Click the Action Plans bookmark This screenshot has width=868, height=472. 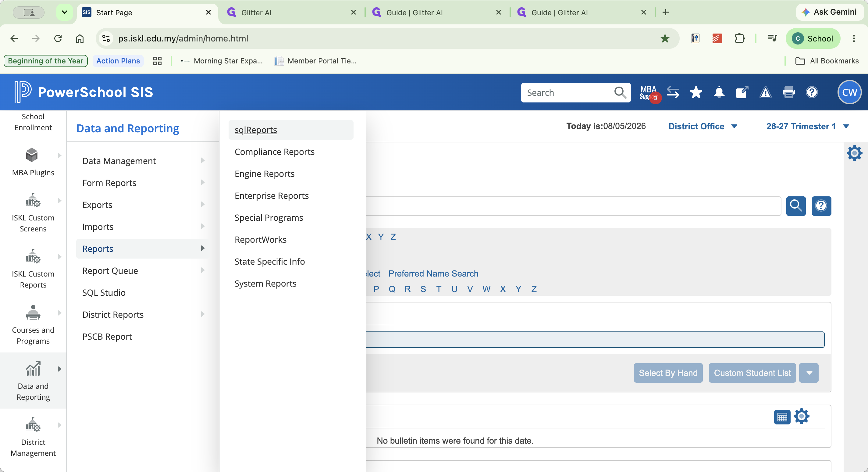tap(118, 61)
